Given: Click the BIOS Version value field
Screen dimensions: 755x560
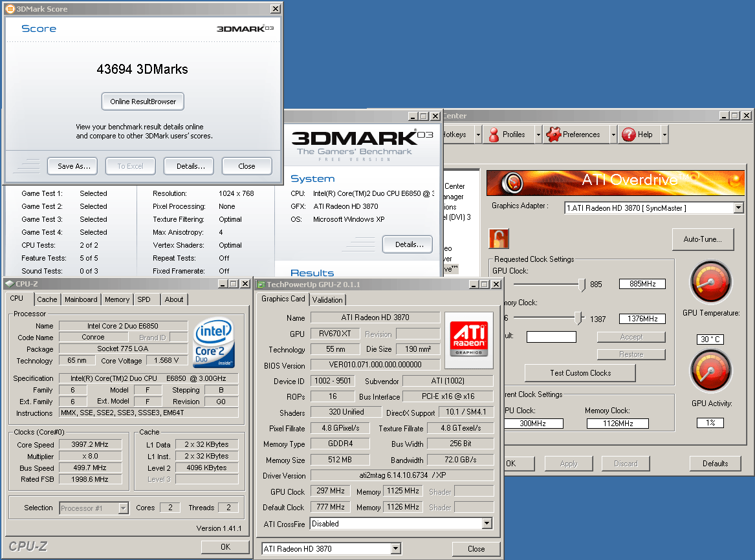Looking at the screenshot, I should [375, 365].
